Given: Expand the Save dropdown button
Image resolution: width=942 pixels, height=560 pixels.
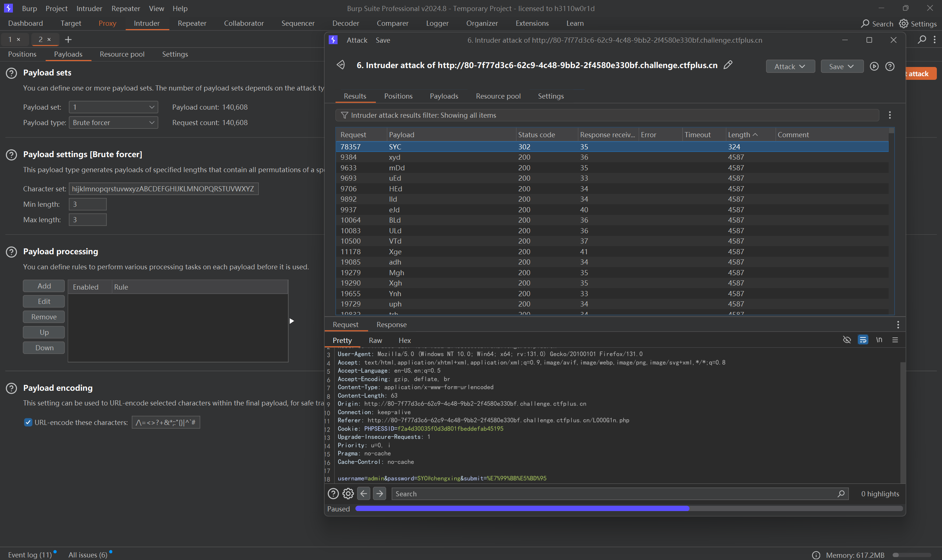Looking at the screenshot, I should [842, 67].
